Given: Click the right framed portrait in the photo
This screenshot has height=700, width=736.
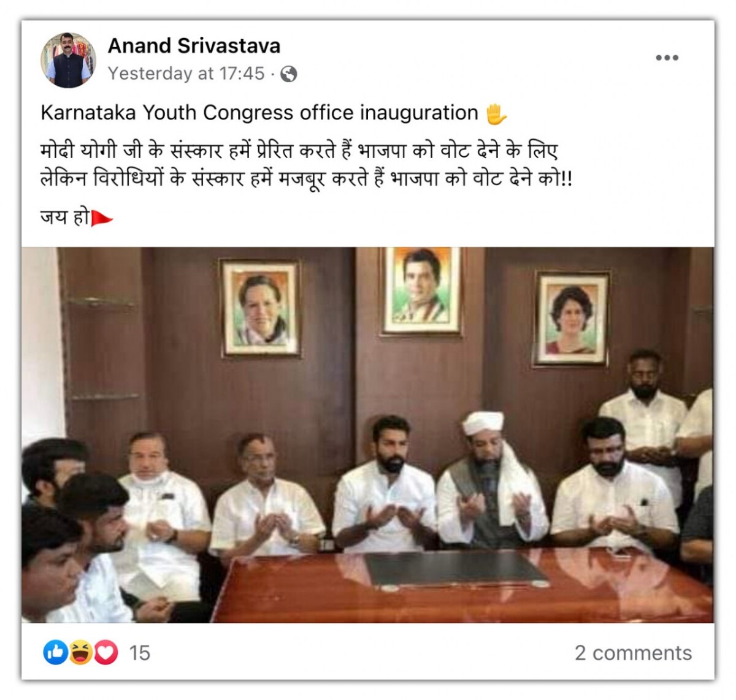Looking at the screenshot, I should 572,319.
